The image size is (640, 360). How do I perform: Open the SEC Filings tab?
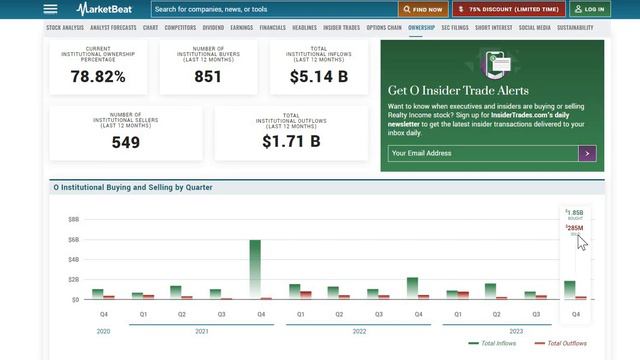pos(455,27)
